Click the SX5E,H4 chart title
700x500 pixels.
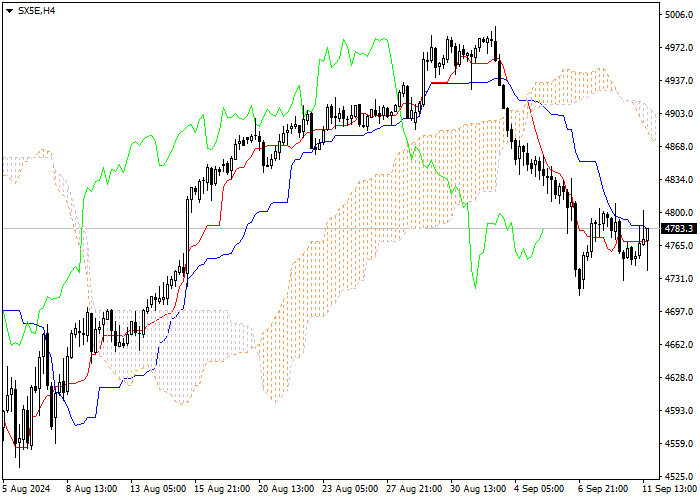[x=36, y=11]
